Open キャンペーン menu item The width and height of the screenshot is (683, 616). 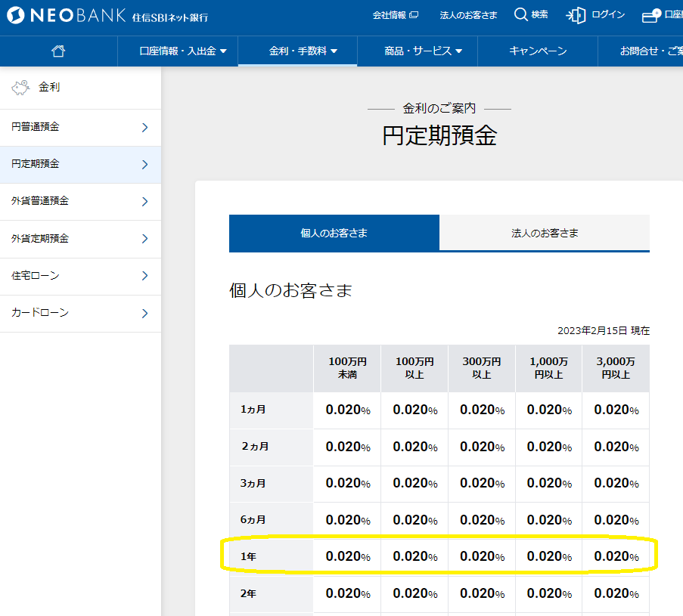[538, 51]
